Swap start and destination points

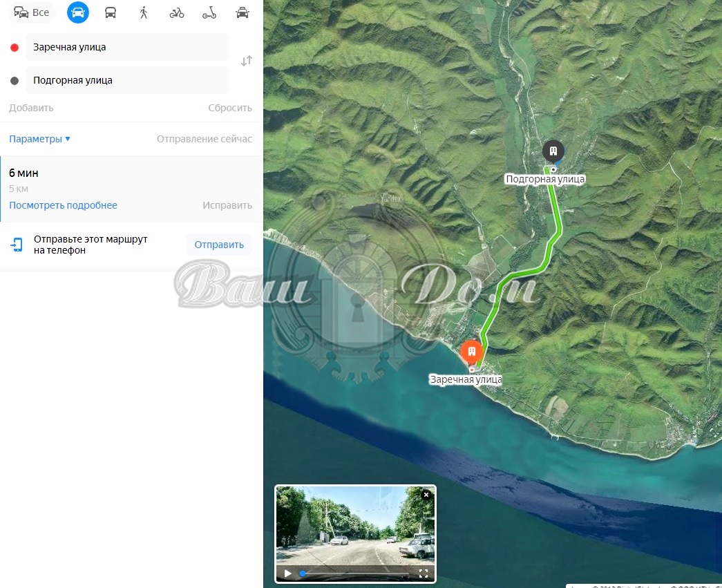pos(247,61)
